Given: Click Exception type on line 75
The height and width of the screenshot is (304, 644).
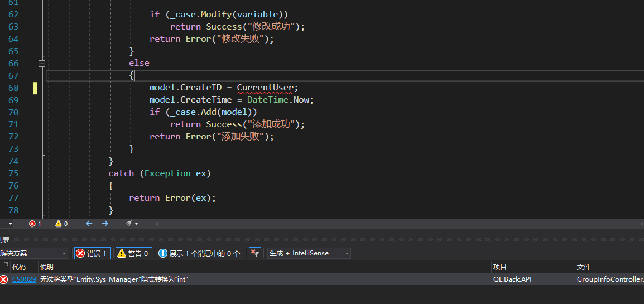Looking at the screenshot, I should (167, 173).
